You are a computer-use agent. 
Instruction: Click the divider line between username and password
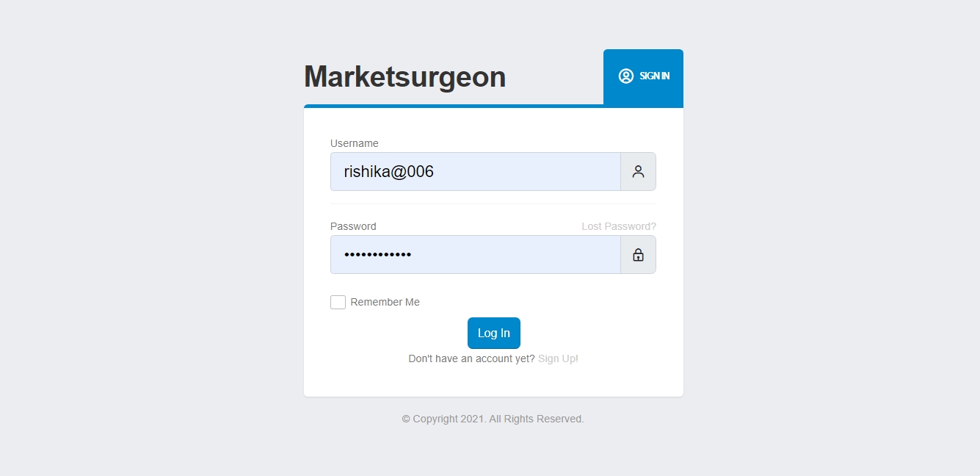pos(493,203)
